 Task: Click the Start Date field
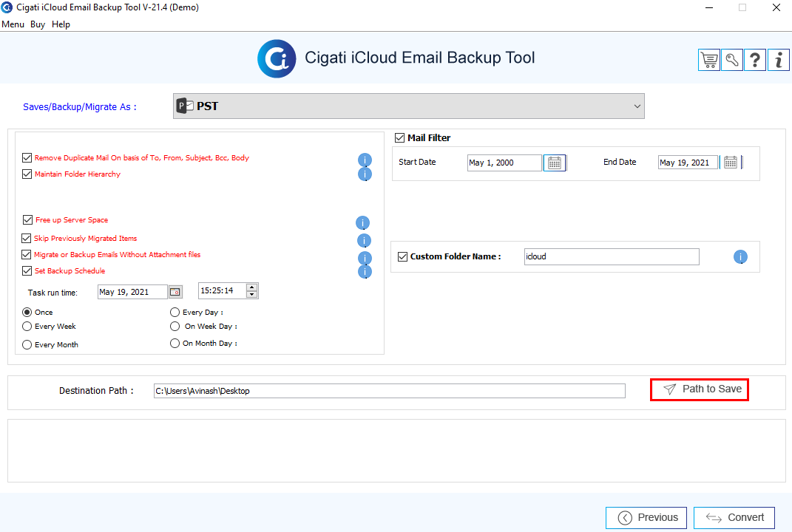[x=504, y=163]
